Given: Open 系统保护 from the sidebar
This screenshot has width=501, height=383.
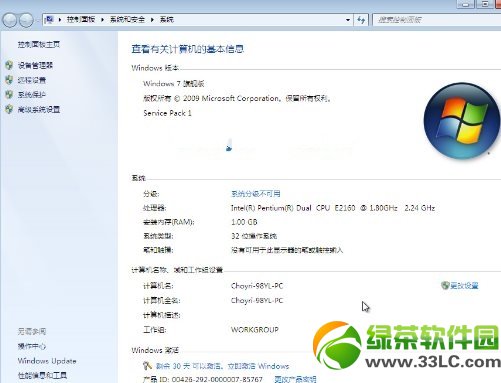Looking at the screenshot, I should click(32, 95).
